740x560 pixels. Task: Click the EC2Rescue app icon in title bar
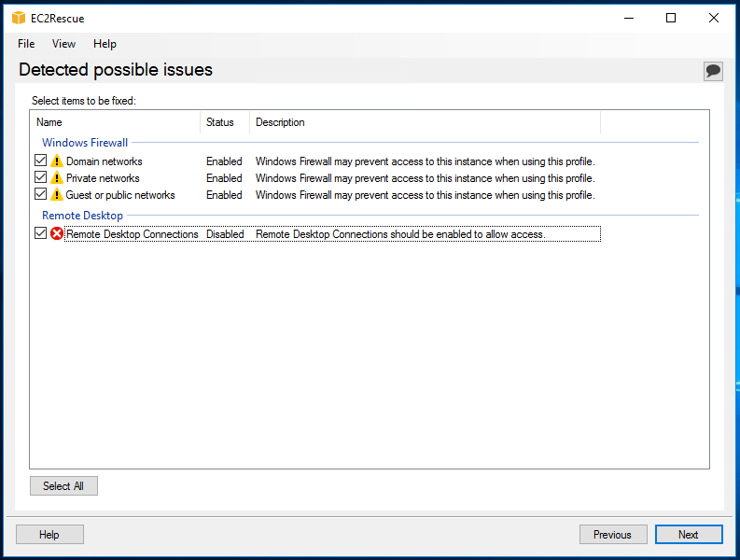(x=19, y=18)
